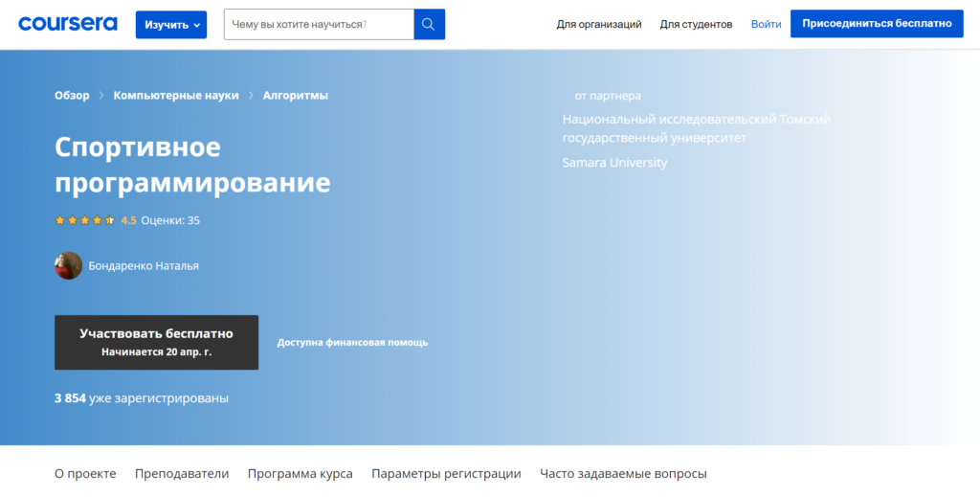Click the magnifying glass search icon

pos(429,25)
